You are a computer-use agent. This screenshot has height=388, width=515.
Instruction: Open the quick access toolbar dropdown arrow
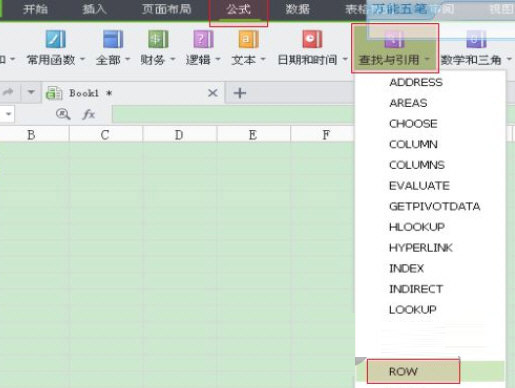pos(31,92)
